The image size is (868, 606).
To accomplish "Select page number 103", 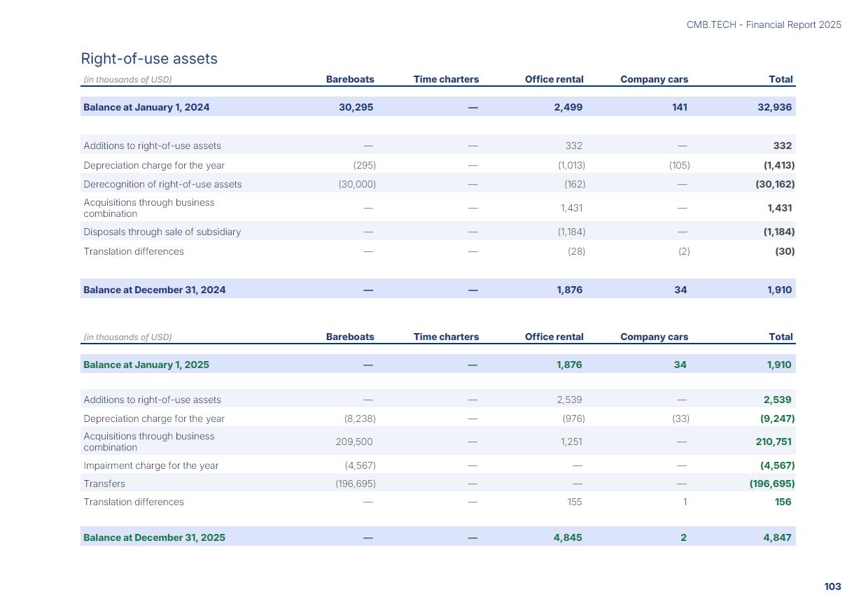I will click(x=832, y=586).
